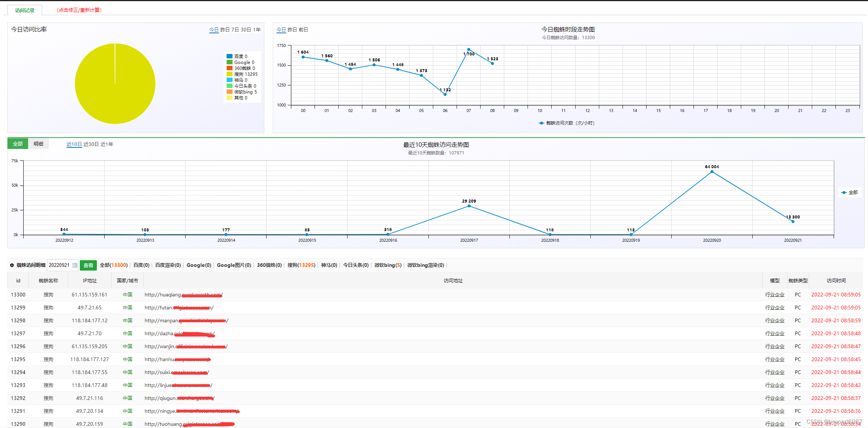Click the timestamp 2022-09-21 08:58:48
Screen dimensions: 868x428
click(x=836, y=333)
